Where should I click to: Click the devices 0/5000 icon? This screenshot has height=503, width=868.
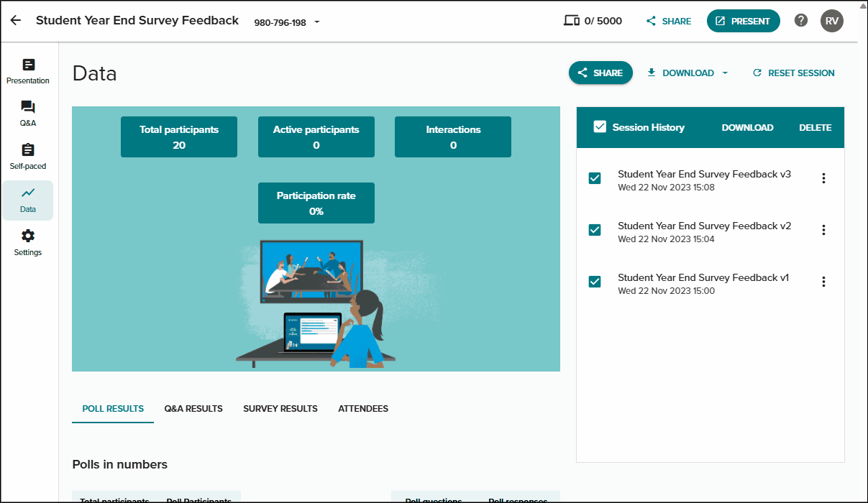pos(572,21)
